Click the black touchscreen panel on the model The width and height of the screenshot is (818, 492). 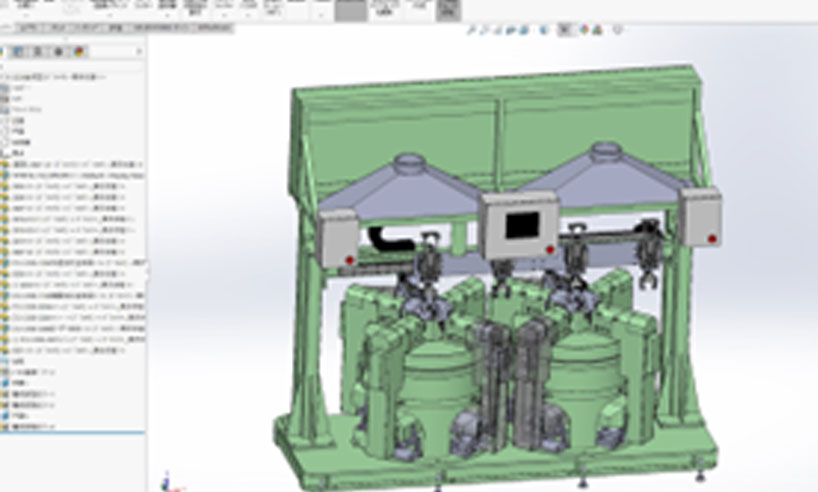click(x=519, y=226)
